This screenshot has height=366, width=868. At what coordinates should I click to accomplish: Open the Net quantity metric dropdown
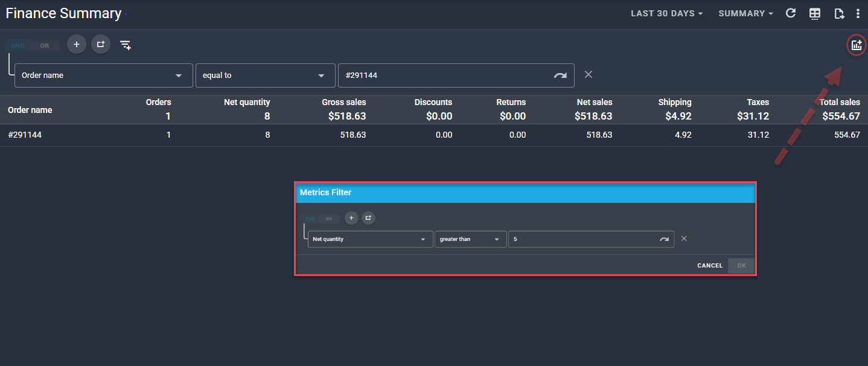(369, 239)
